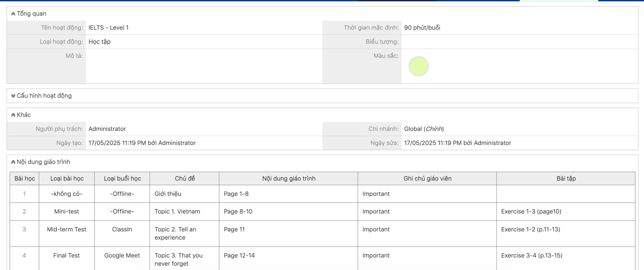Select the Google Meet session type cell

point(122,256)
